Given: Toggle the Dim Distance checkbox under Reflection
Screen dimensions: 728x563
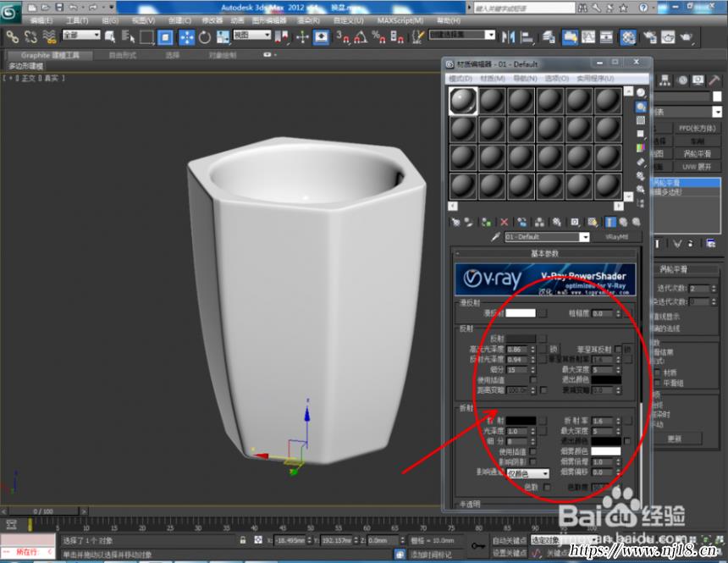Looking at the screenshot, I should [543, 390].
